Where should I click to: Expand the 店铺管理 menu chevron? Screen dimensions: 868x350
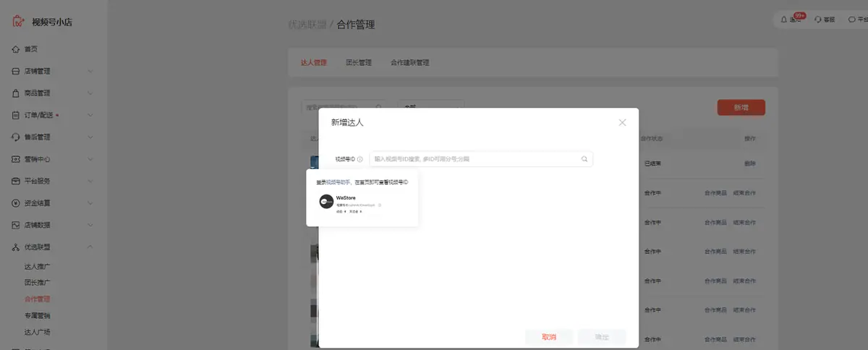click(x=90, y=71)
